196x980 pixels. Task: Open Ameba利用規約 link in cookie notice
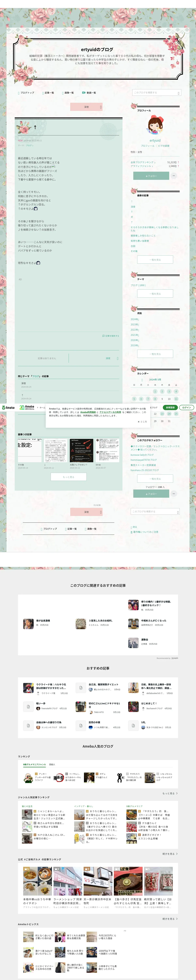coord(88,412)
